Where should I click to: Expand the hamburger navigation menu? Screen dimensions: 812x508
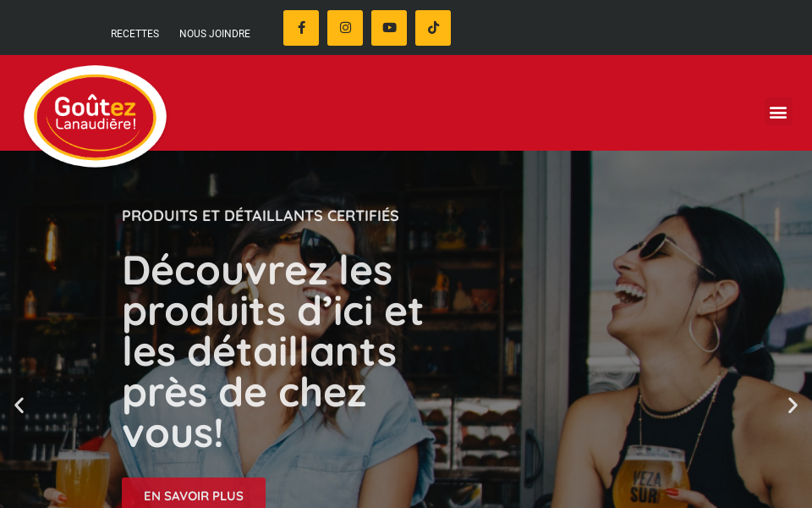coord(778,112)
